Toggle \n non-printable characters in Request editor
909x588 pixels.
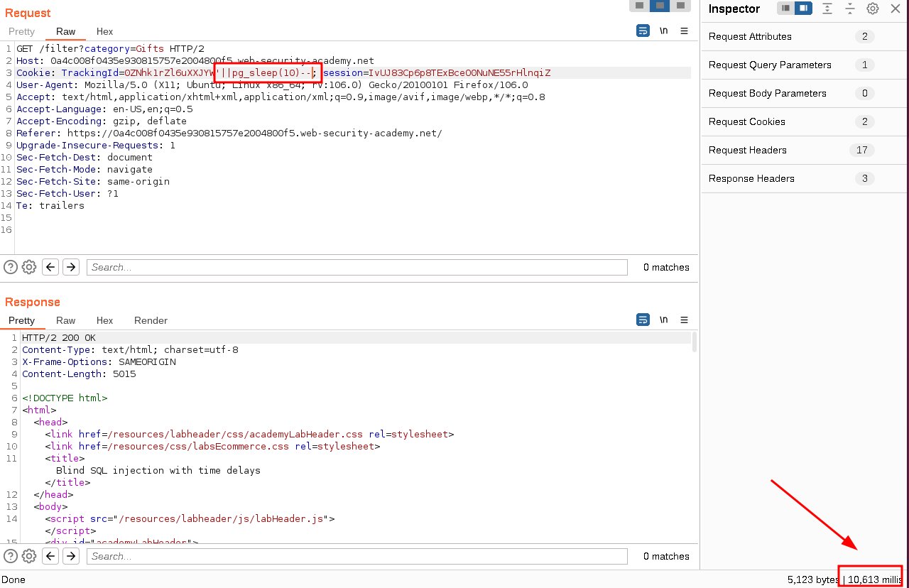(x=663, y=31)
